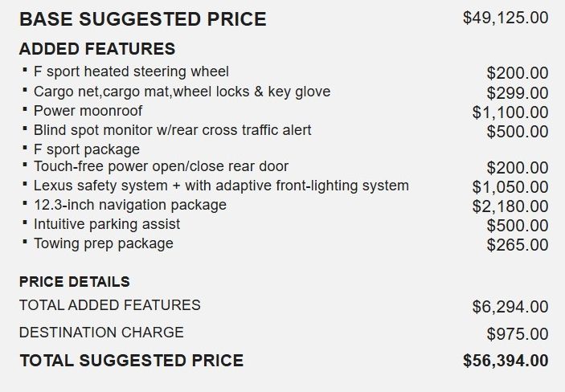565x392 pixels.
Task: Click the $6,294.00 total added features amount
Action: pos(510,306)
